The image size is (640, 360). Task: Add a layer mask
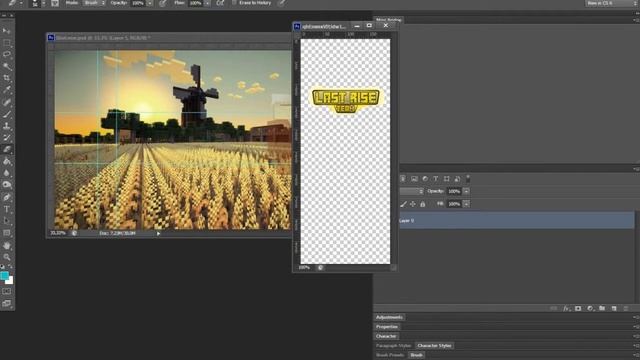pyautogui.click(x=578, y=309)
